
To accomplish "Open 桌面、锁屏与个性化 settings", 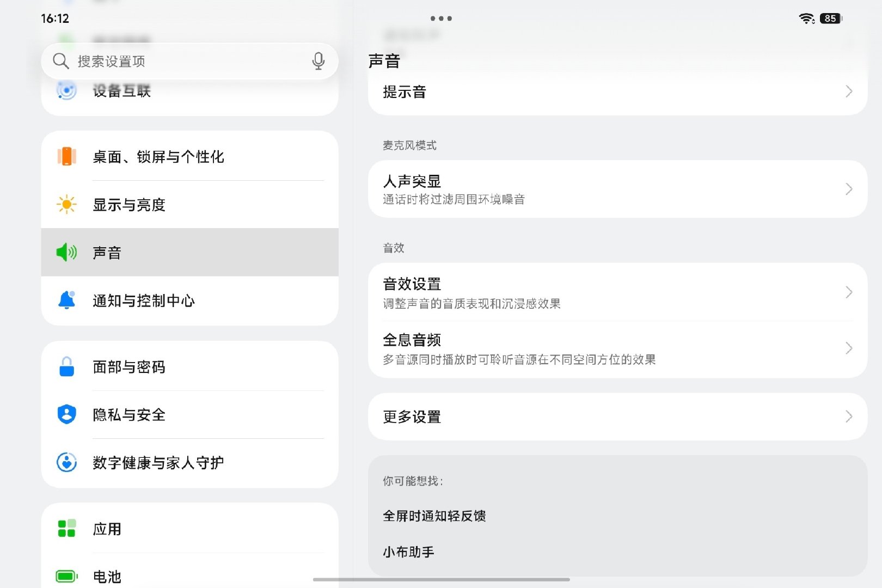I will 189,157.
